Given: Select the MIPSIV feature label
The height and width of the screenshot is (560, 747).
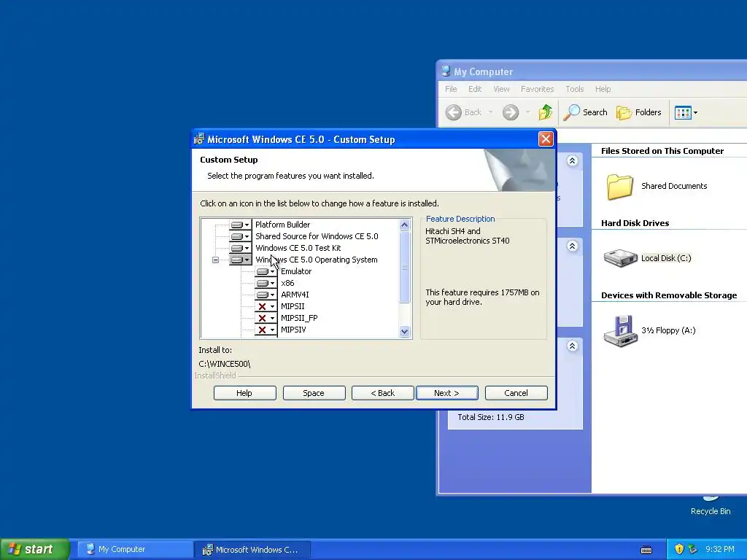Looking at the screenshot, I should pos(293,330).
